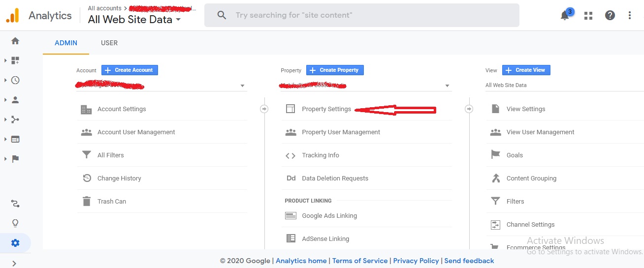This screenshot has width=644, height=268.
Task: Select the ADMIN tab
Action: click(x=66, y=43)
